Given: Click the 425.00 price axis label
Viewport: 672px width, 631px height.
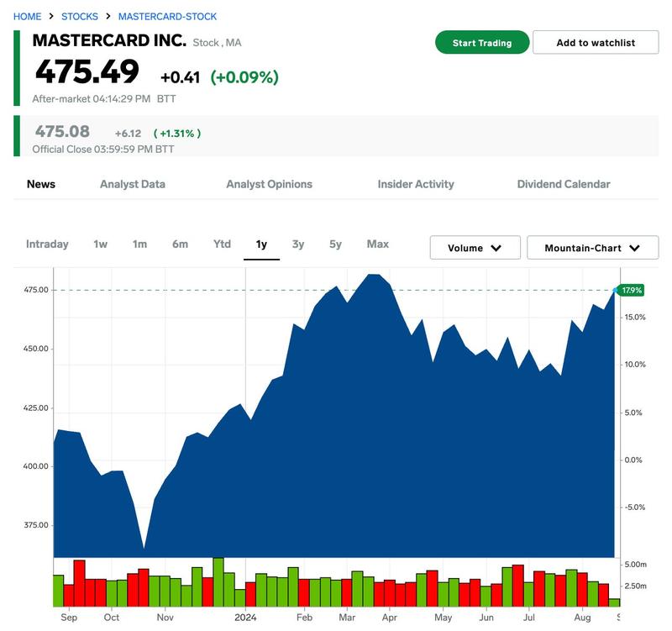Looking at the screenshot, I should coord(36,408).
